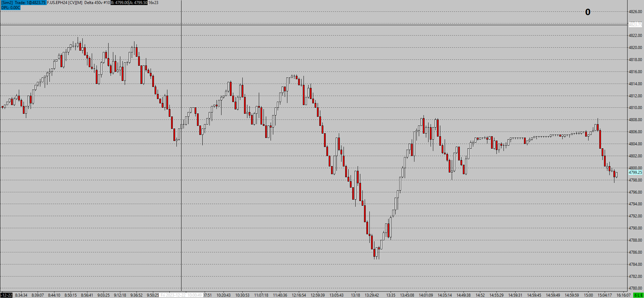Click the 4788.00 price scale label

pyautogui.click(x=635, y=240)
